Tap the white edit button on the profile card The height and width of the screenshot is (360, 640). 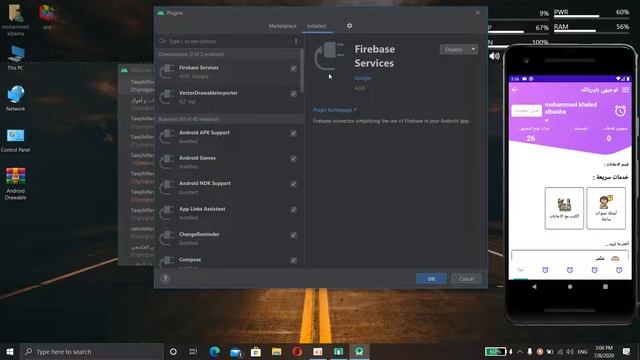tap(527, 111)
